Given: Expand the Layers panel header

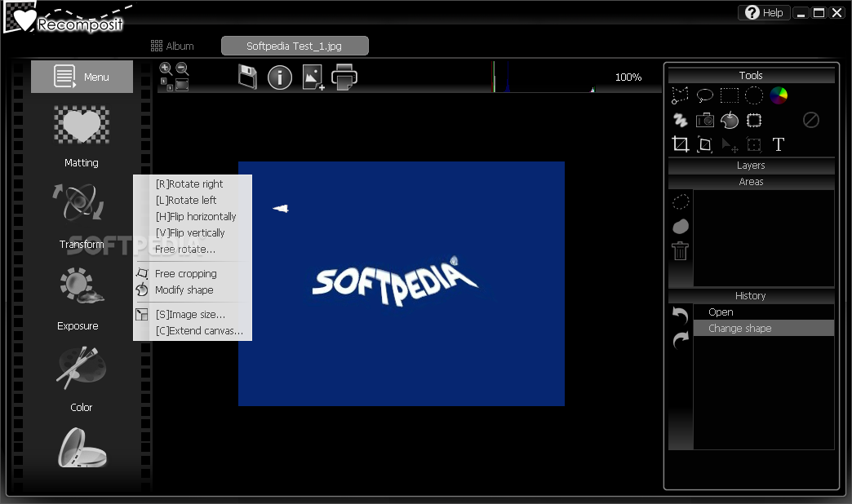Looking at the screenshot, I should click(x=751, y=166).
